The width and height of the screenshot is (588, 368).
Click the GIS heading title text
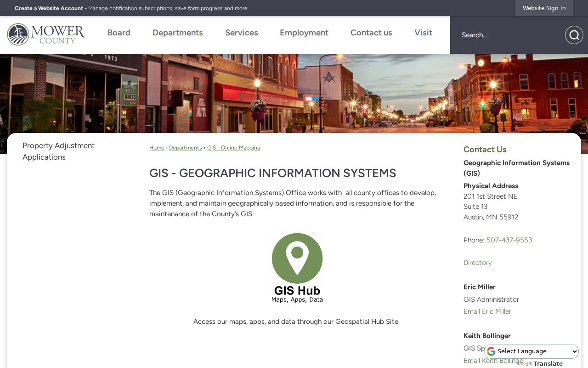(273, 173)
